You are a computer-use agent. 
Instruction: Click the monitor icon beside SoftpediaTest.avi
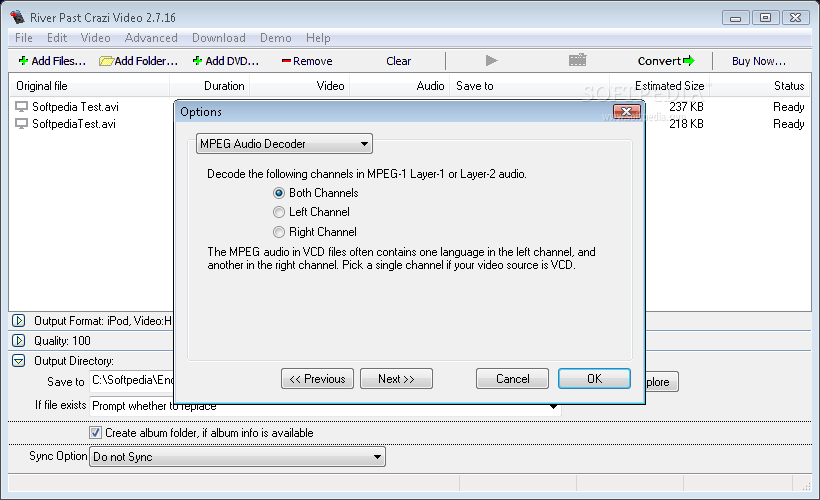(x=21, y=124)
